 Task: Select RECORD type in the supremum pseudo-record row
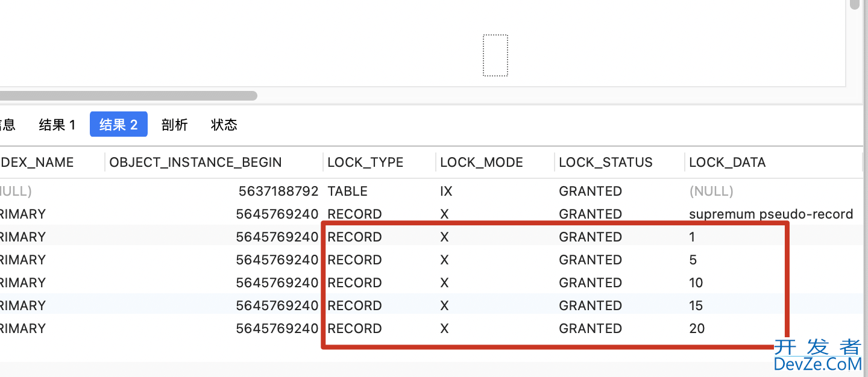point(354,214)
